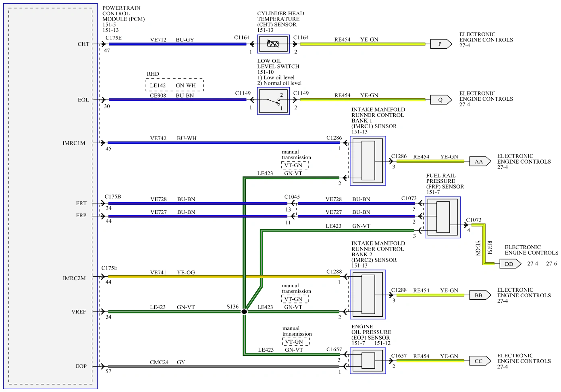Viewport: 561px width, 392px height.
Task: Select the IMRC2 sensor component box
Action: click(x=368, y=295)
